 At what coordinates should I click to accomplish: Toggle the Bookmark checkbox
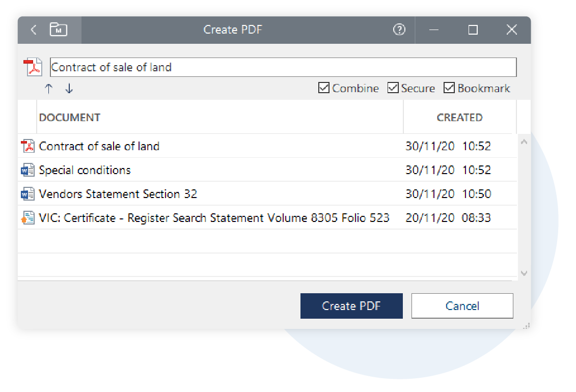[x=449, y=88]
